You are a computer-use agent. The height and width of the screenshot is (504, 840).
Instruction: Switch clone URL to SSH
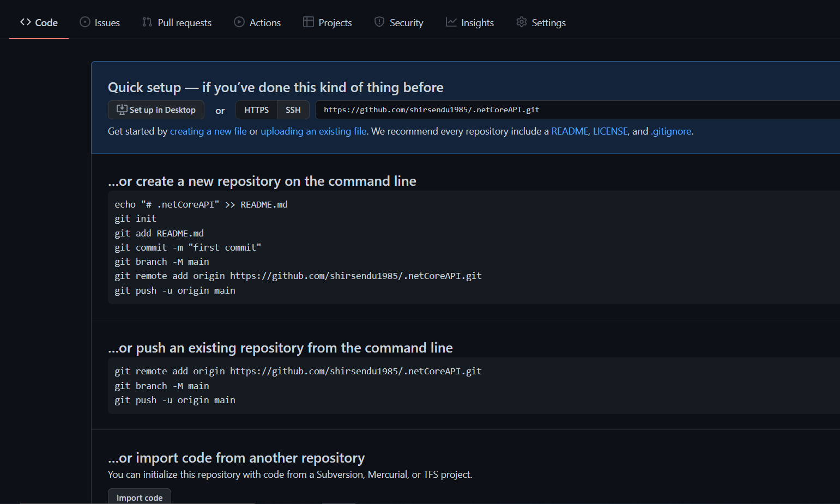[x=293, y=110]
